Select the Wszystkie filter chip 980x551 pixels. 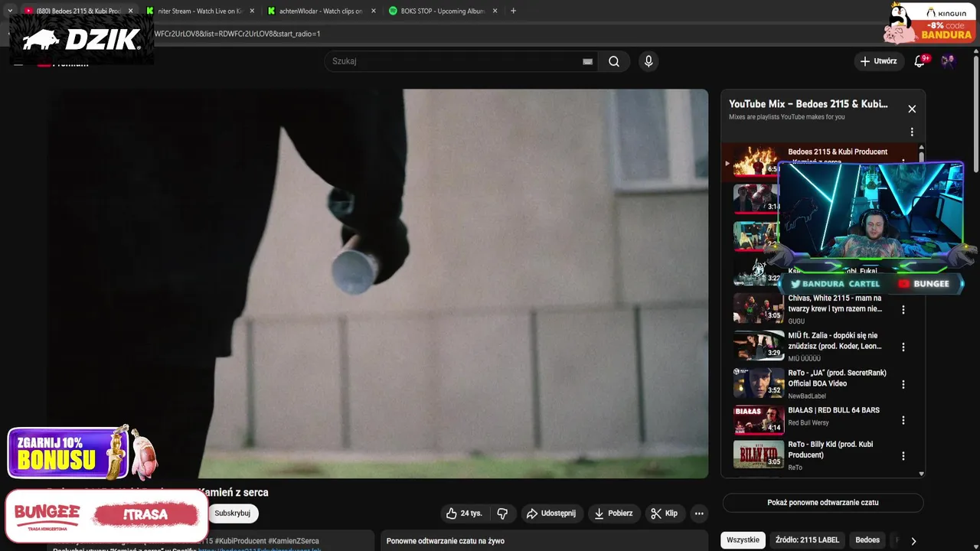click(x=743, y=540)
